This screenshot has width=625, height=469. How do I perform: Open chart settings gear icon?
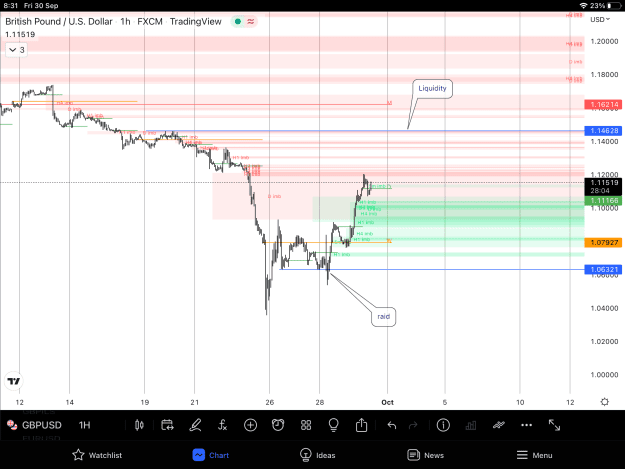tap(605, 402)
